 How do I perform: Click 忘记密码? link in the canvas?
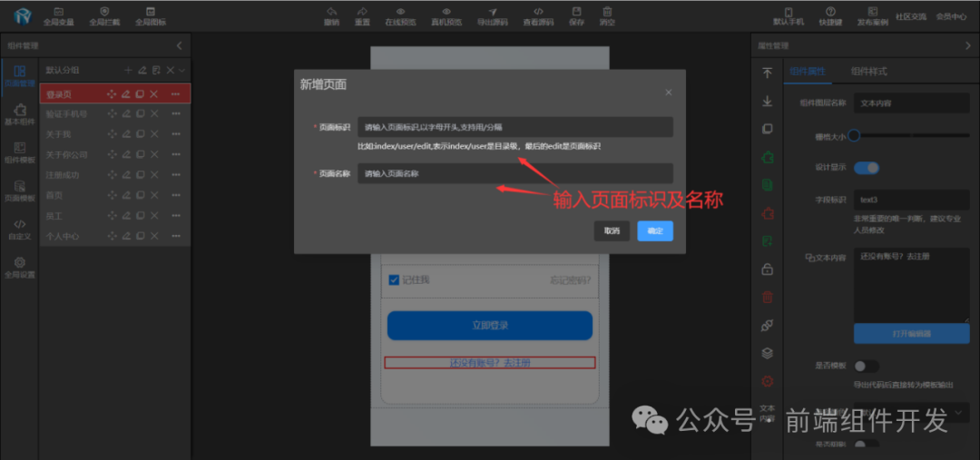(570, 280)
